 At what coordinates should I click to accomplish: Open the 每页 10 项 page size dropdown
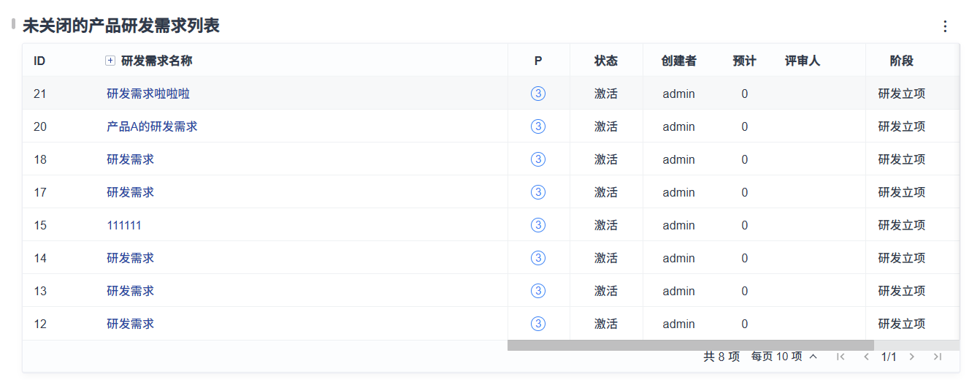pyautogui.click(x=784, y=357)
